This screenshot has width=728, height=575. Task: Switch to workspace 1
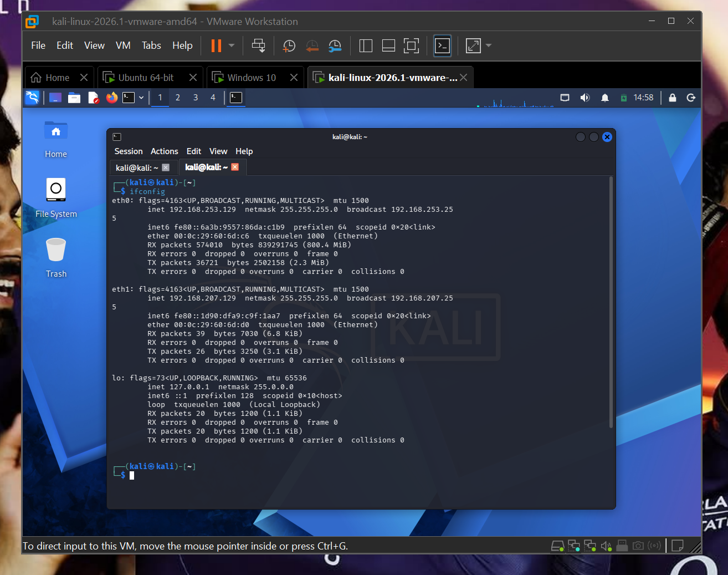[x=160, y=98]
